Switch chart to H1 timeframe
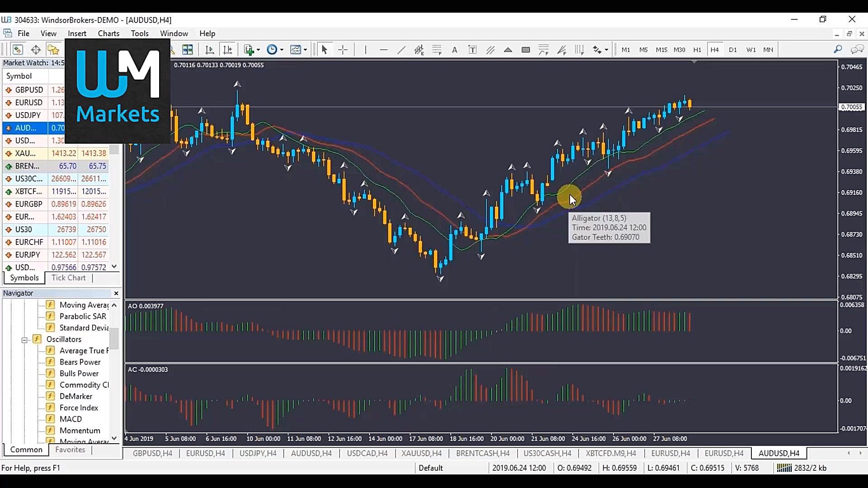Screen dimensions: 868x488 [x=697, y=50]
